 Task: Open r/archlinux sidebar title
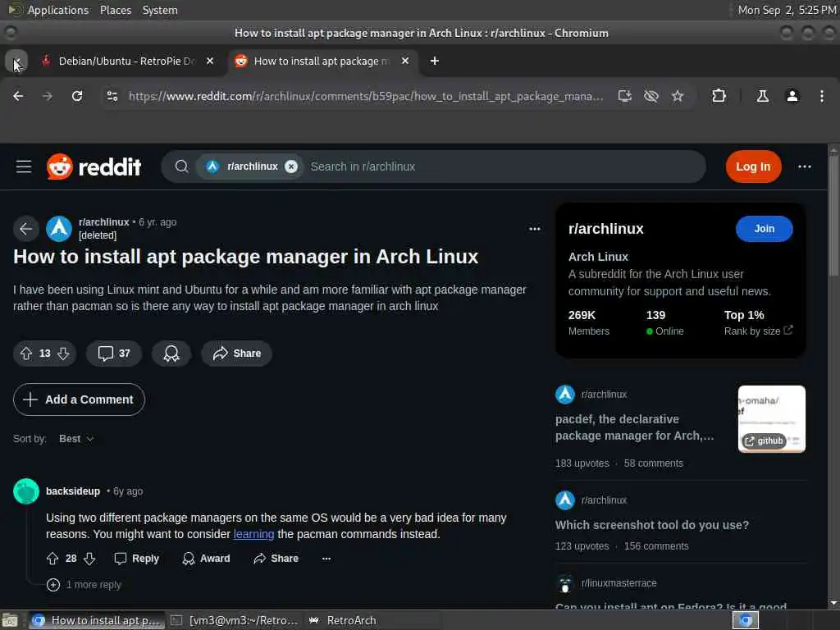(606, 229)
